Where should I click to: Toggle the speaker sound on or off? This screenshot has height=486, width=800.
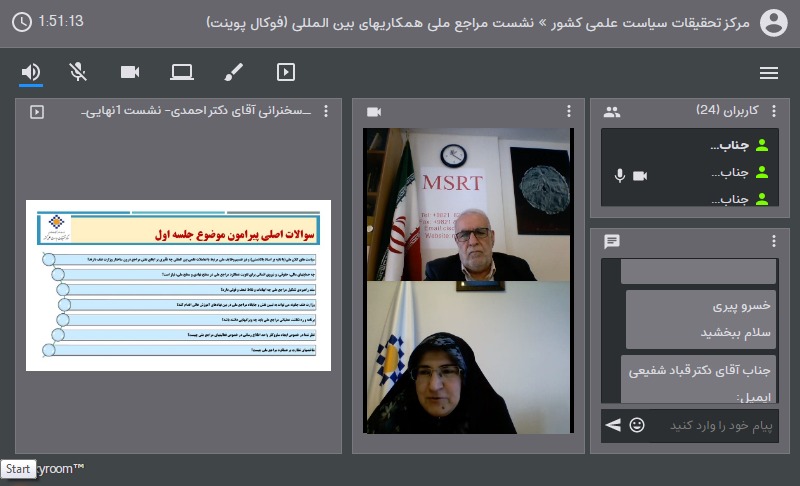31,72
